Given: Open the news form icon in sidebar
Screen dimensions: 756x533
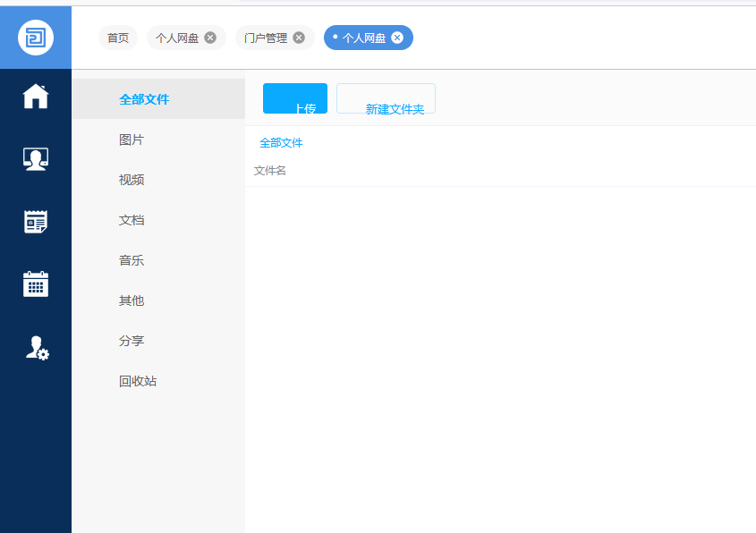Looking at the screenshot, I should pos(36,222).
